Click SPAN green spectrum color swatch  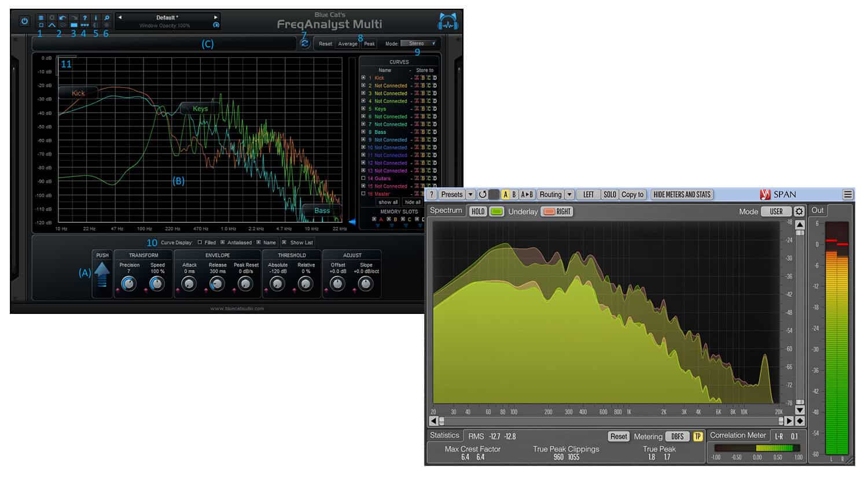[497, 212]
